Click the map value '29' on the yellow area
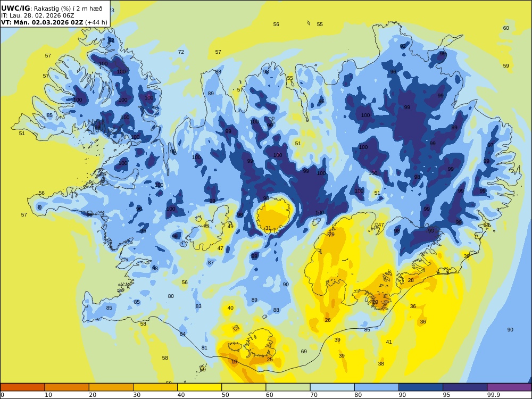The width and height of the screenshot is (532, 399). 331,235
